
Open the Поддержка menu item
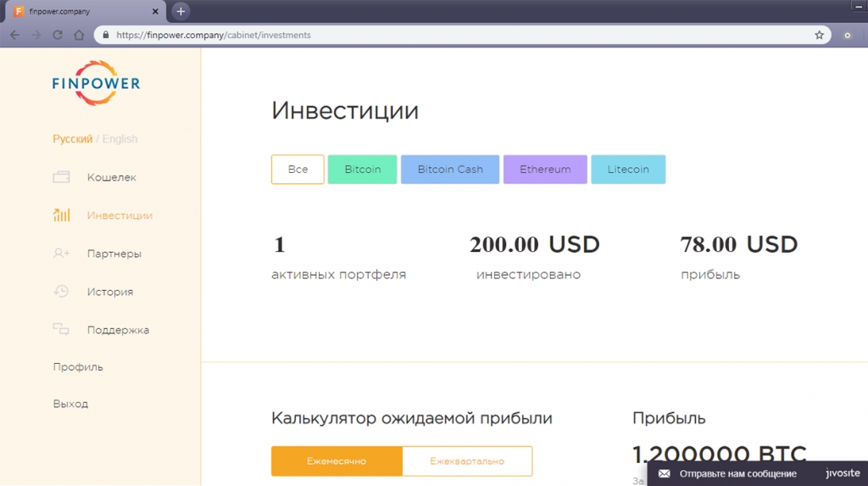[118, 330]
